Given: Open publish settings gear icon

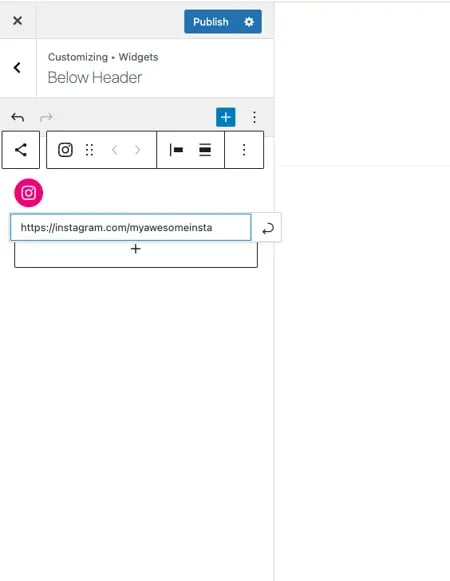Looking at the screenshot, I should tap(249, 22).
